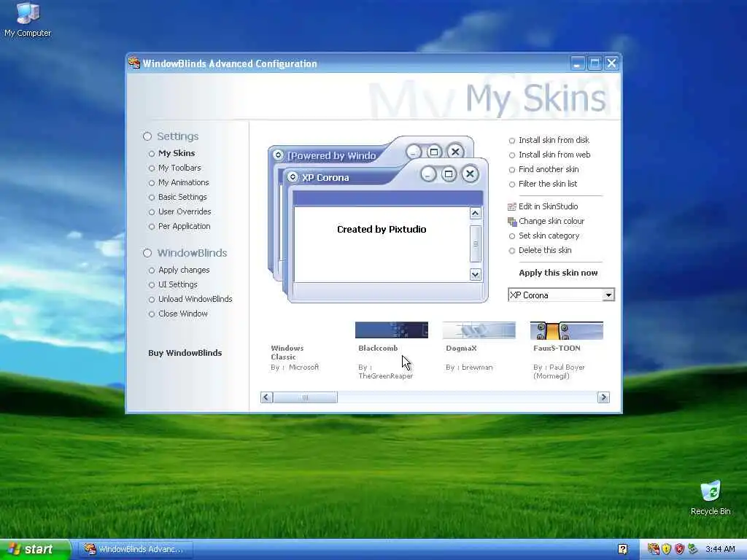Image resolution: width=747 pixels, height=560 pixels.
Task: Click the XP Corona preview minimize icon
Action: (x=428, y=174)
